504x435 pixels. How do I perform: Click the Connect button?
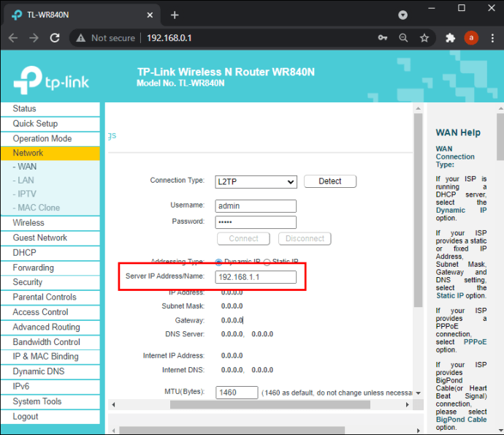(243, 239)
